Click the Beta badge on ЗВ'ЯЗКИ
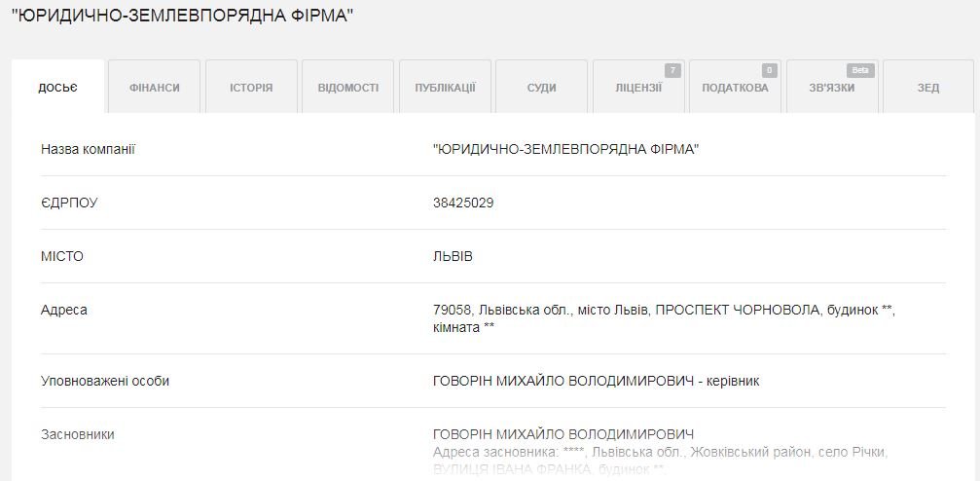 (860, 71)
